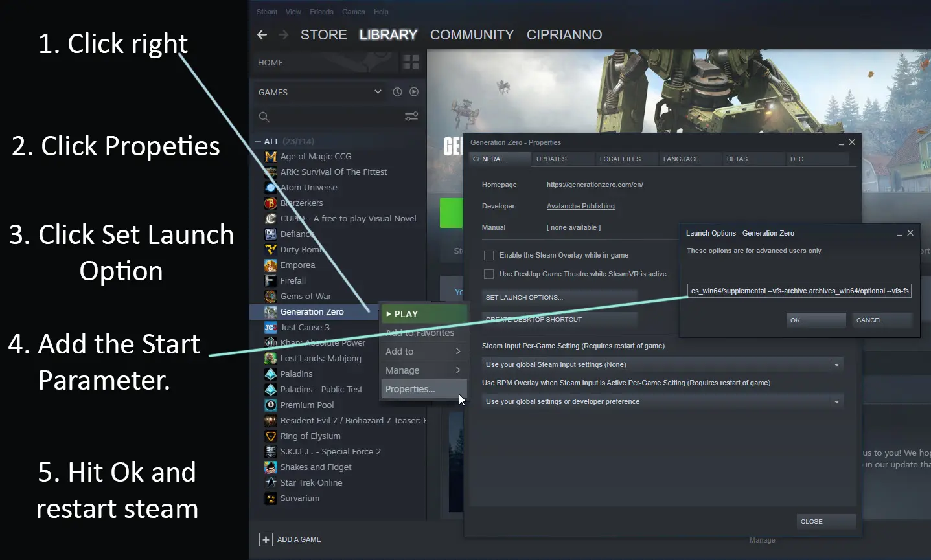Switch to the UPDATES tab
931x560 pixels.
point(563,159)
